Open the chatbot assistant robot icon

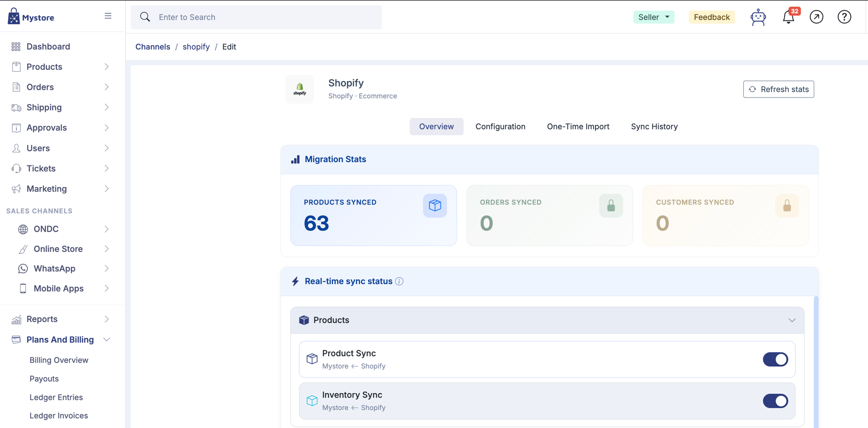pyautogui.click(x=758, y=17)
